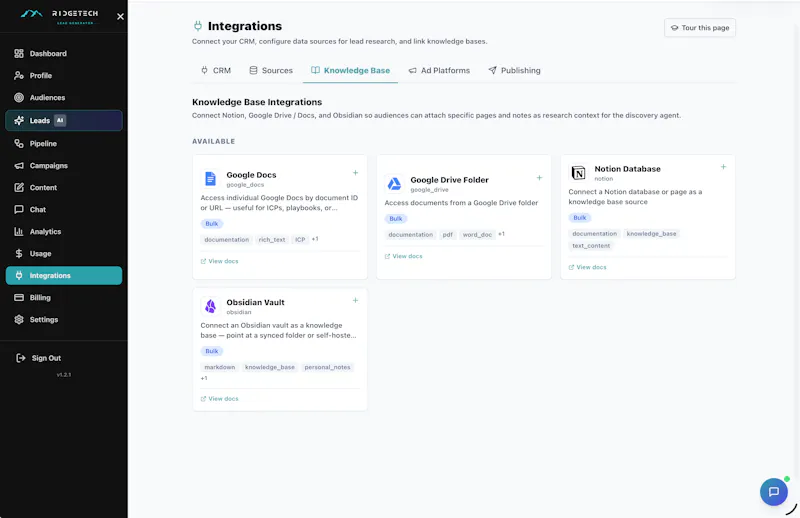Start the Tour this page guide
800x518 pixels.
tap(699, 28)
